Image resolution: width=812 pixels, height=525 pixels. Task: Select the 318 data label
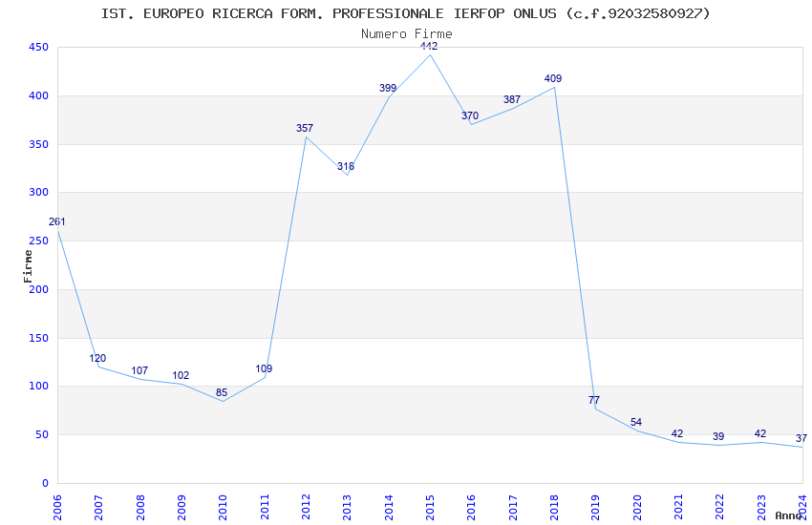pyautogui.click(x=346, y=166)
